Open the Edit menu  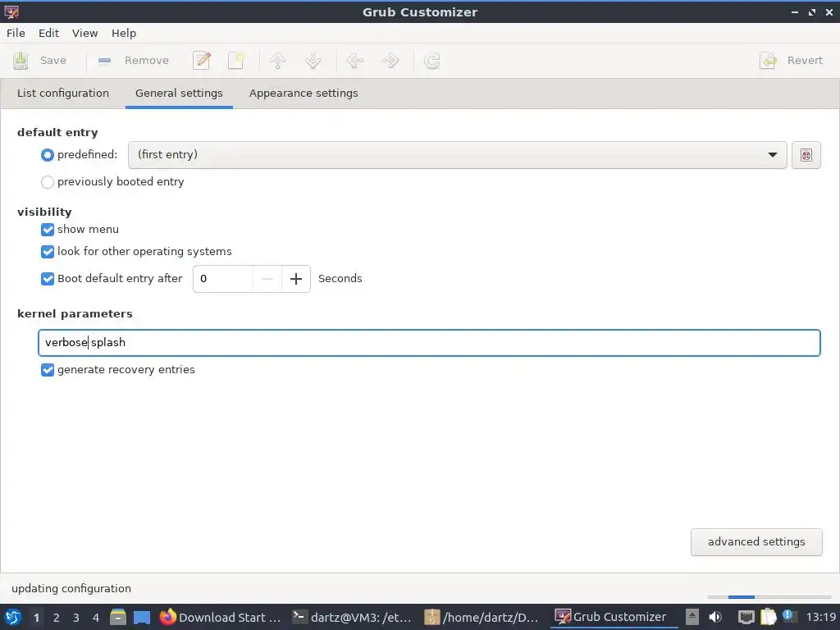48,33
